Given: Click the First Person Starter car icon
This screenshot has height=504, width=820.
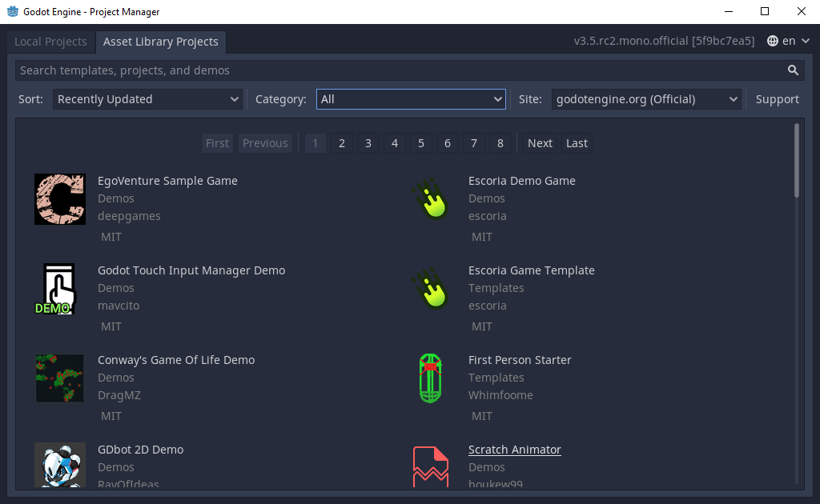Looking at the screenshot, I should (x=431, y=378).
